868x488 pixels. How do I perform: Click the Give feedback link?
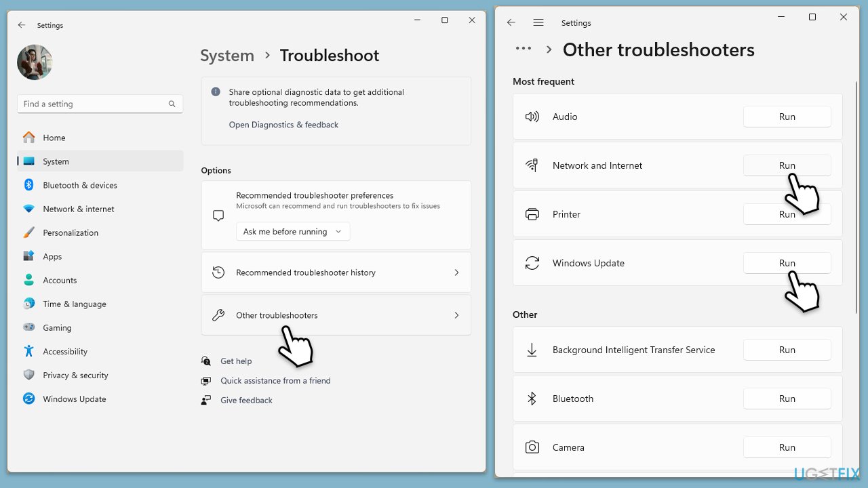pos(246,401)
